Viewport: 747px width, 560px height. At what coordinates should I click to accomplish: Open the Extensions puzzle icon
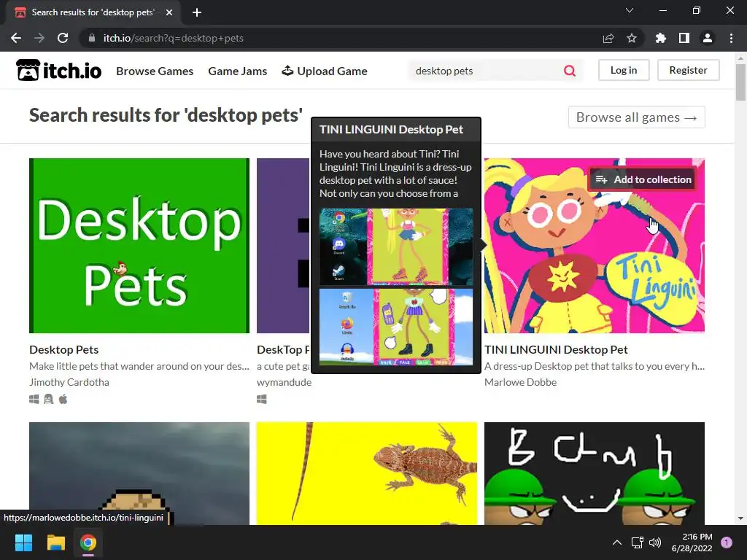(661, 38)
